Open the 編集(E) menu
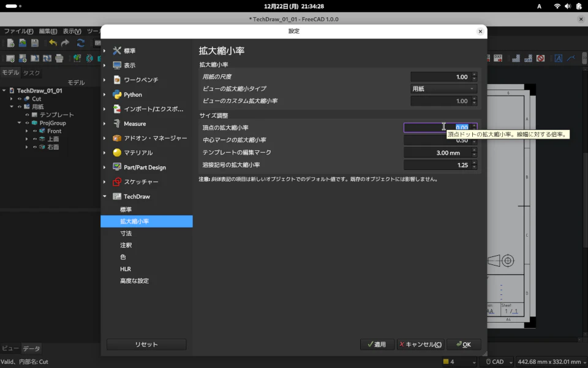Viewport: 588px width, 368px height. (x=48, y=31)
